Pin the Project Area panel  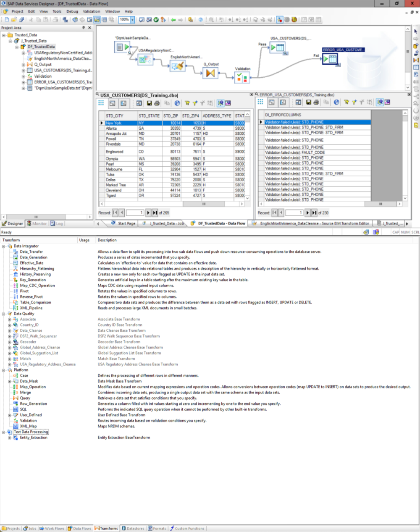click(x=83, y=28)
